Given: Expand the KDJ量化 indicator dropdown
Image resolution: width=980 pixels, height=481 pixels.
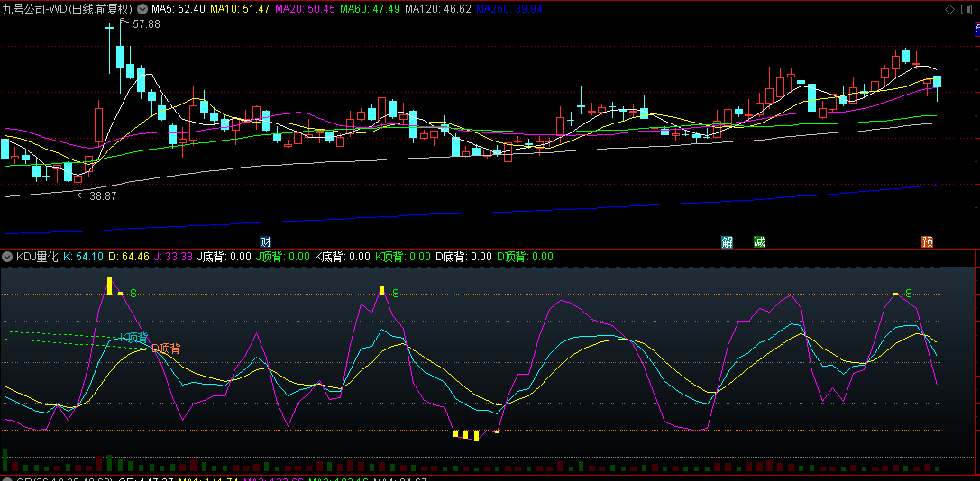Looking at the screenshot, I should click(7, 257).
